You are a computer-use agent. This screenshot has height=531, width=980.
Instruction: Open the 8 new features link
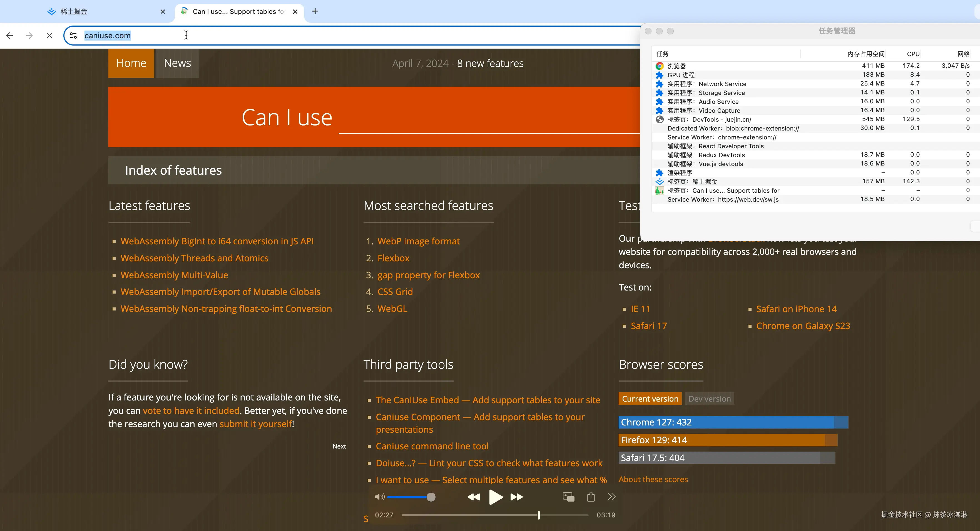click(490, 64)
